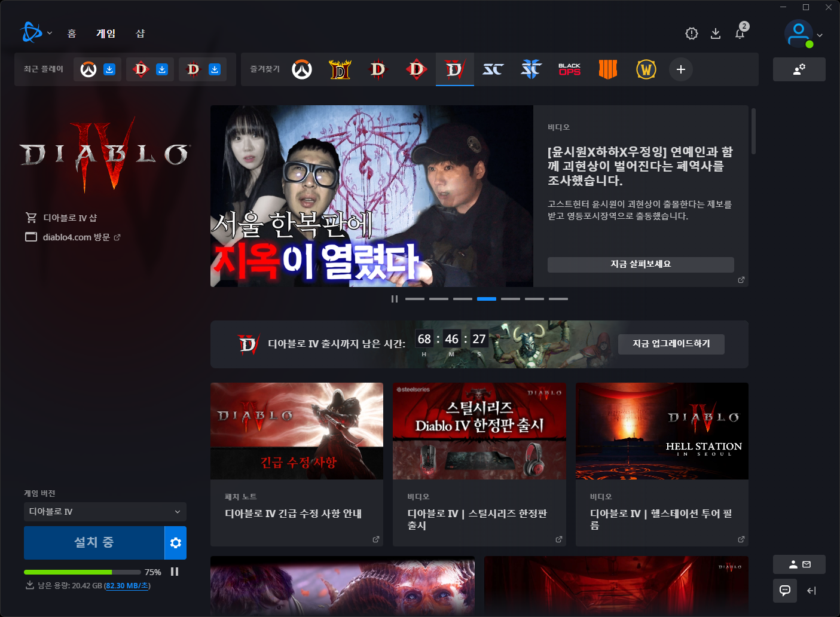Open second recent Diablo icon
Viewport: 840px width, 617px height.
tap(194, 69)
